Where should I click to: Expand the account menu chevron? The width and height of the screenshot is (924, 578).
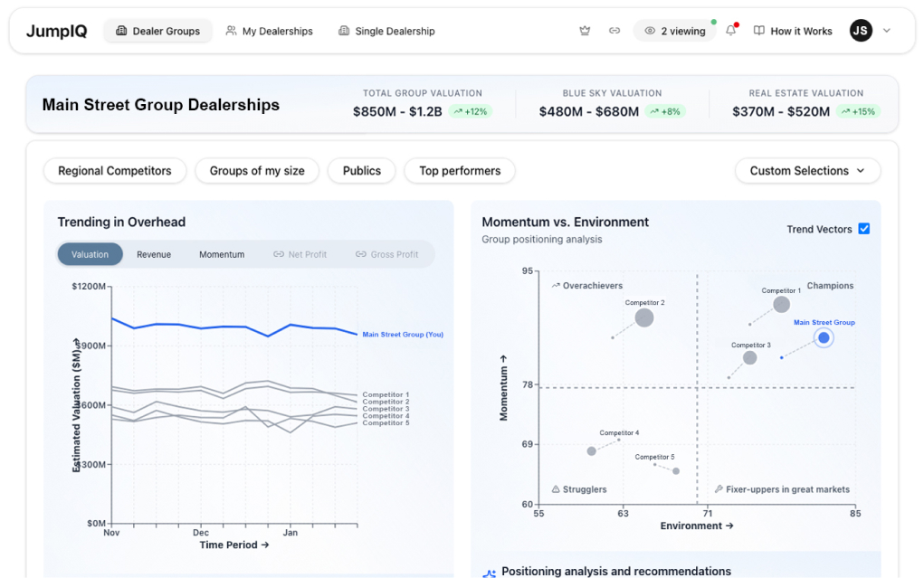(x=887, y=31)
